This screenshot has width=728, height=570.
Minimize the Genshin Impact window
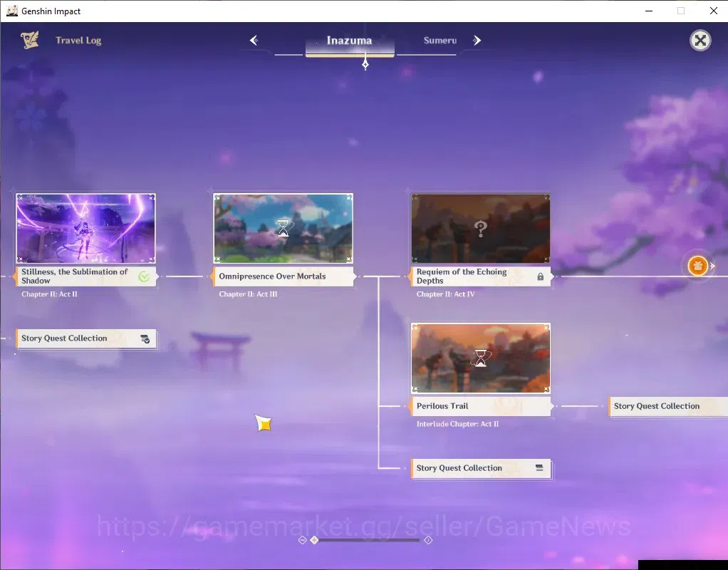click(x=649, y=11)
